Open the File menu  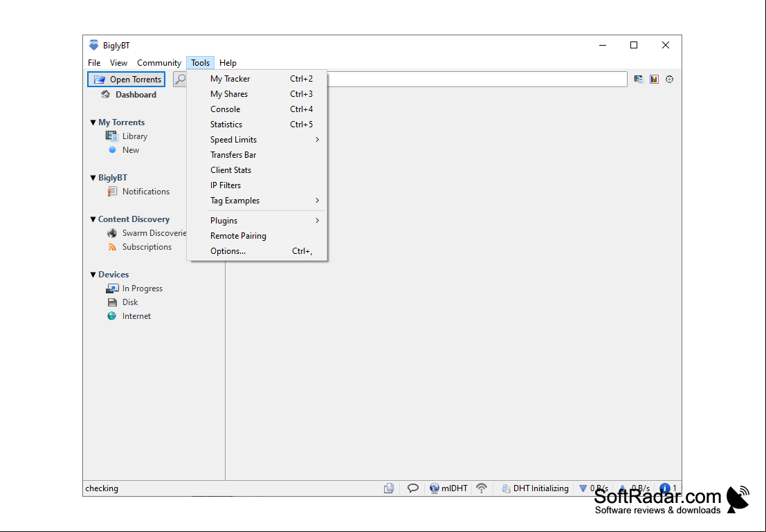[x=94, y=62]
